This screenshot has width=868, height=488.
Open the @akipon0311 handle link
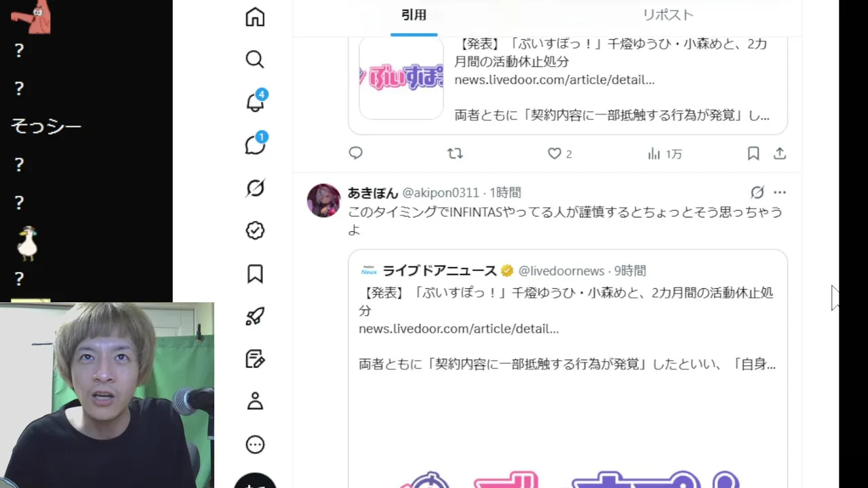[x=441, y=192]
